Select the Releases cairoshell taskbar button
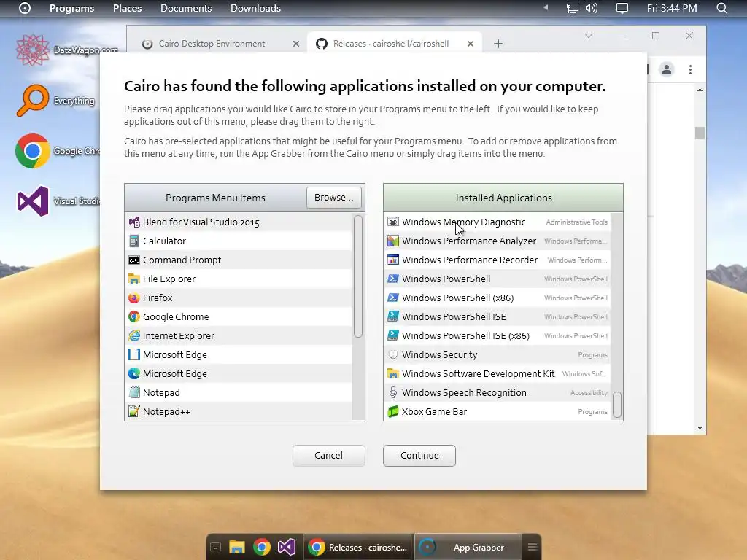The width and height of the screenshot is (747, 560). pyautogui.click(x=358, y=547)
